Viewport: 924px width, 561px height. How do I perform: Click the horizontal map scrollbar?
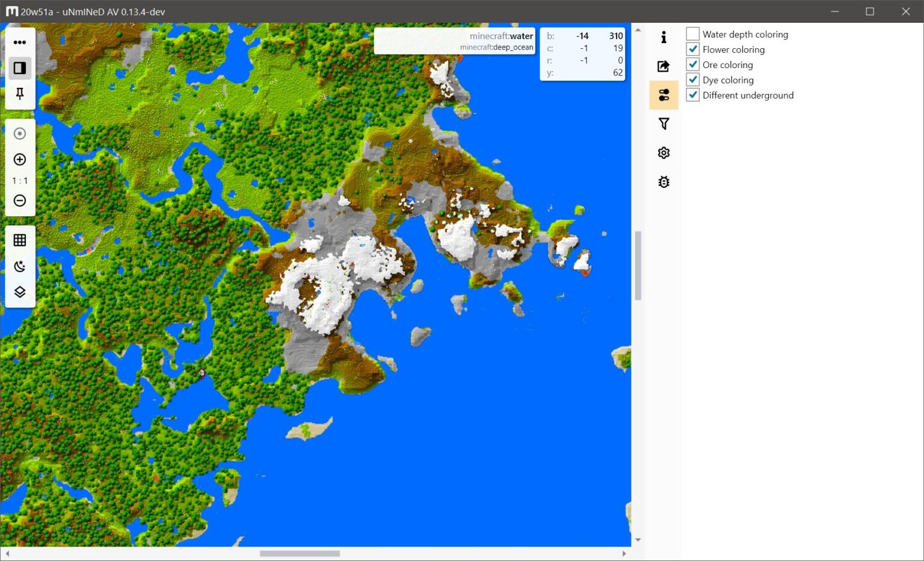pos(301,553)
